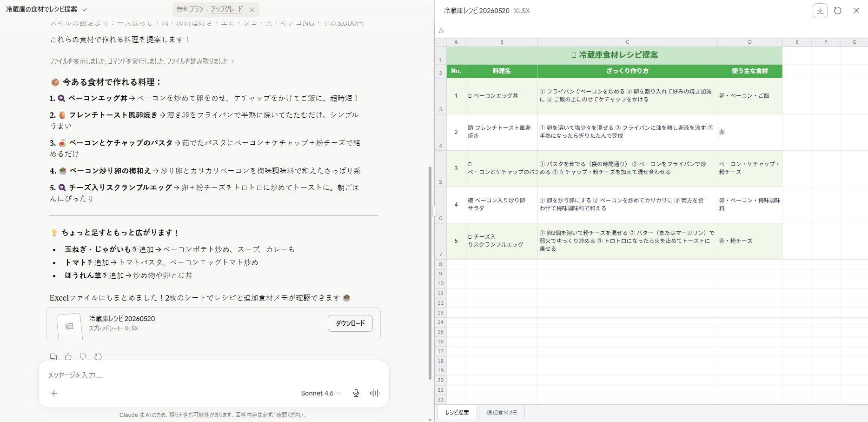This screenshot has width=868, height=422.
Task: Click the トマトを追加 bullet text
Action: click(x=161, y=262)
